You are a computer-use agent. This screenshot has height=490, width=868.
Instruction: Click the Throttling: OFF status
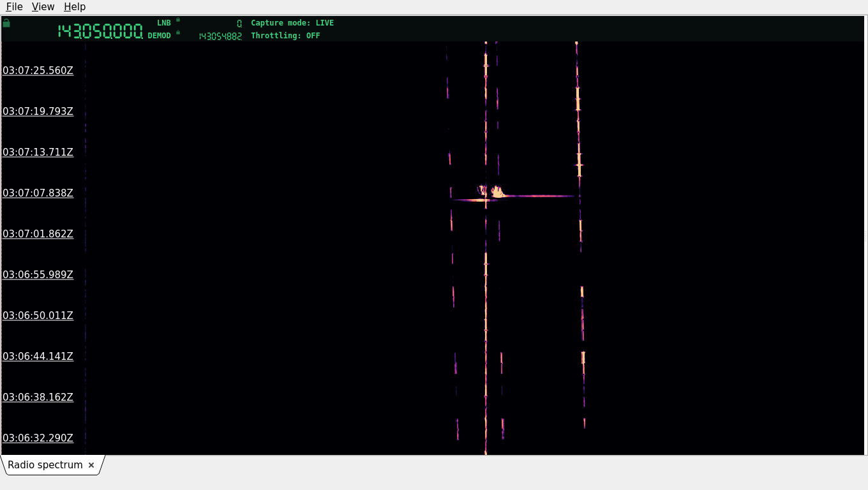click(285, 36)
